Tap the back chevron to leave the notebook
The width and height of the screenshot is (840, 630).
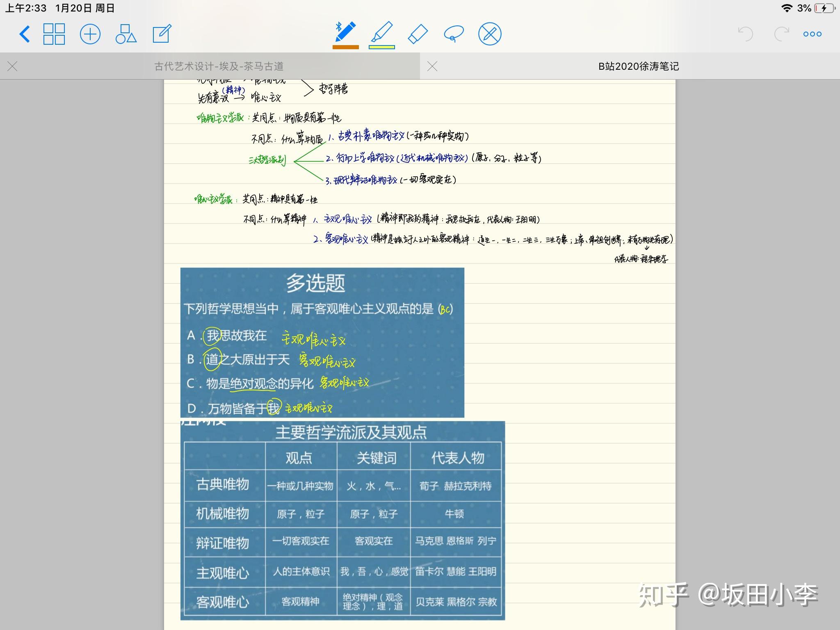point(25,34)
